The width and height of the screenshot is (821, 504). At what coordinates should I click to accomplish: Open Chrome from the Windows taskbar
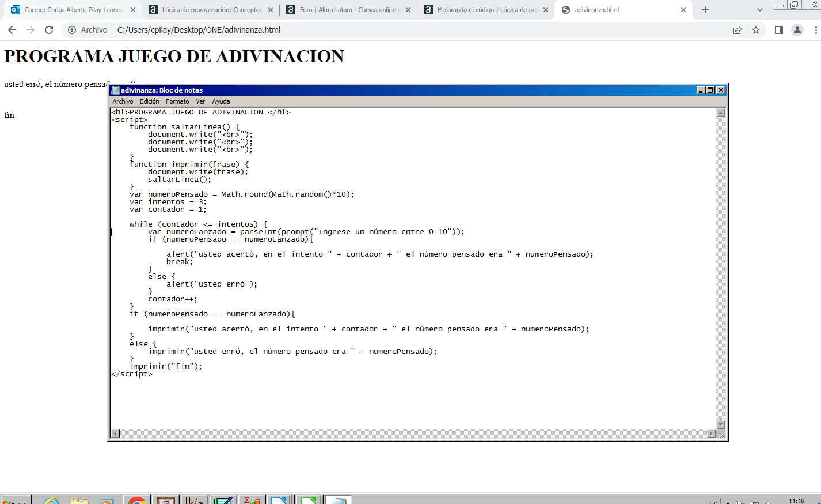(137, 500)
